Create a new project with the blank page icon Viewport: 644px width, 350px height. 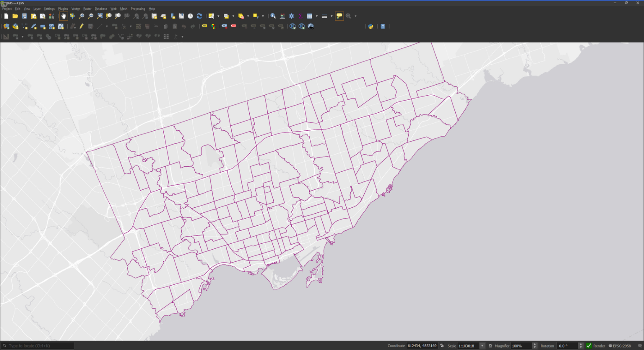pyautogui.click(x=6, y=16)
